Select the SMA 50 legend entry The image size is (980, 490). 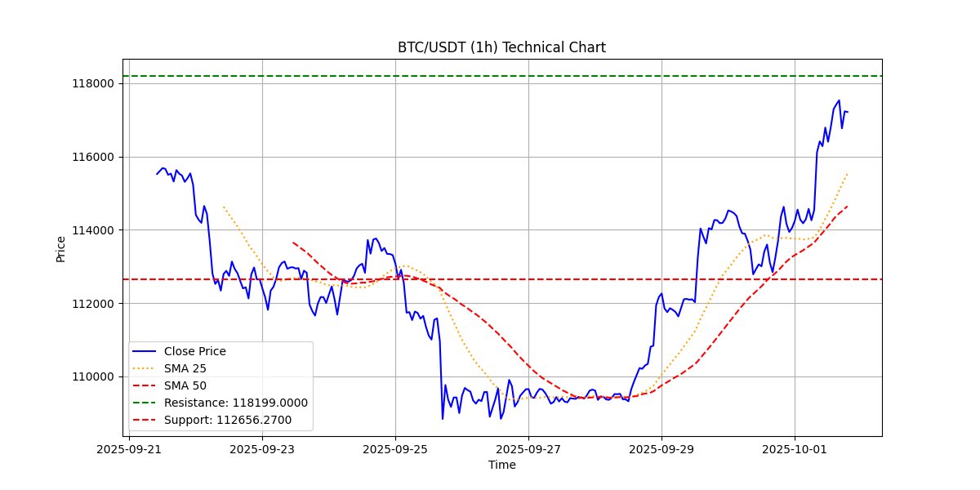click(x=170, y=385)
